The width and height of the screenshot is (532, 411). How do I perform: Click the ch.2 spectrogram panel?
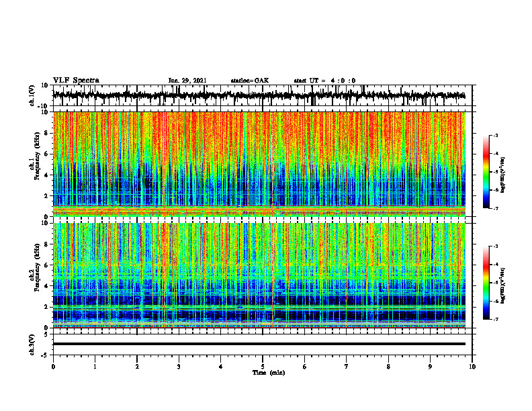click(259, 275)
